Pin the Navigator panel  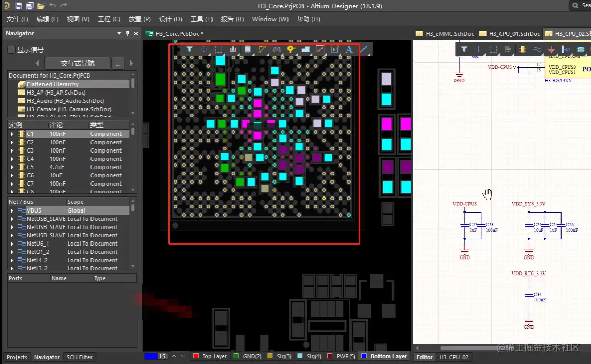[x=128, y=33]
